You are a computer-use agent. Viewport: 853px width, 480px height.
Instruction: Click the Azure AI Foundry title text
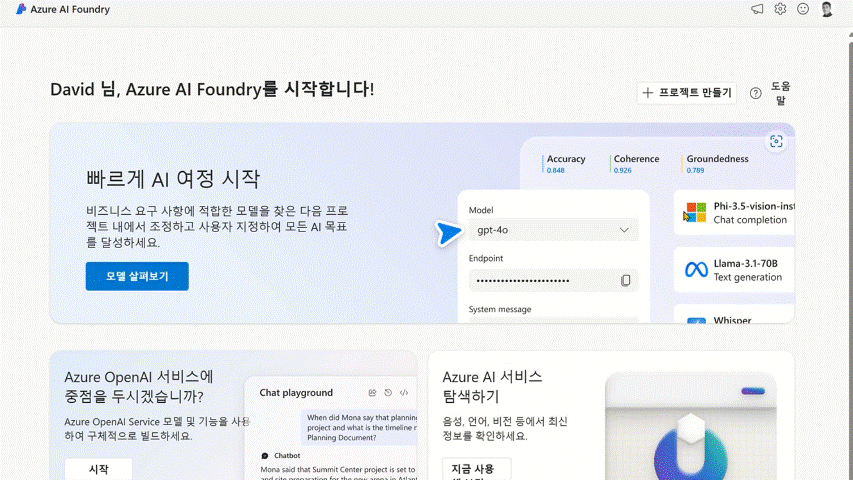[70, 9]
